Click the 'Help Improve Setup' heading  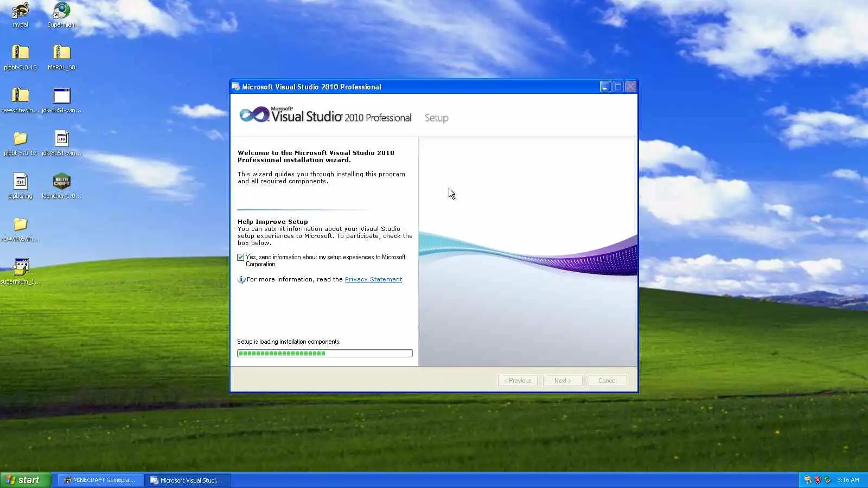click(272, 222)
